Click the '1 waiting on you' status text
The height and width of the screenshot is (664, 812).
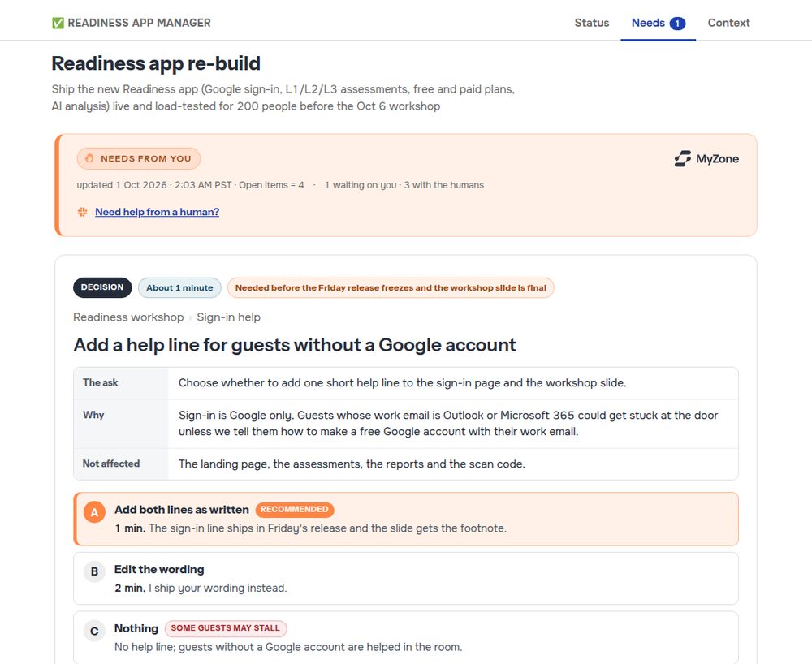click(361, 185)
